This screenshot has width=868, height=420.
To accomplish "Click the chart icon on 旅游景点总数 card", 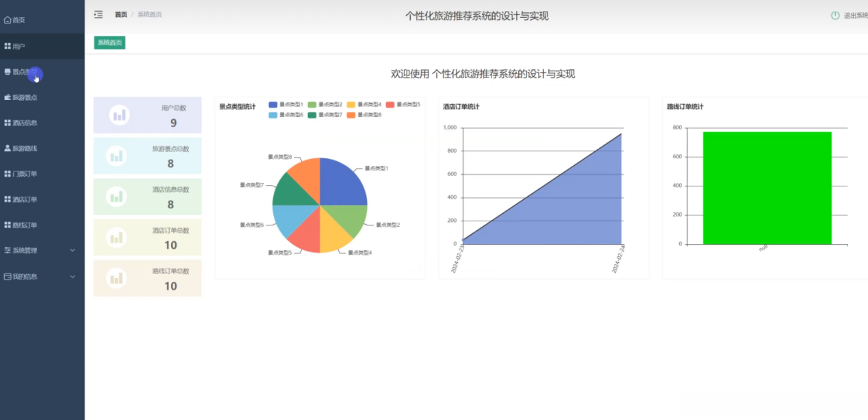I will pyautogui.click(x=116, y=156).
